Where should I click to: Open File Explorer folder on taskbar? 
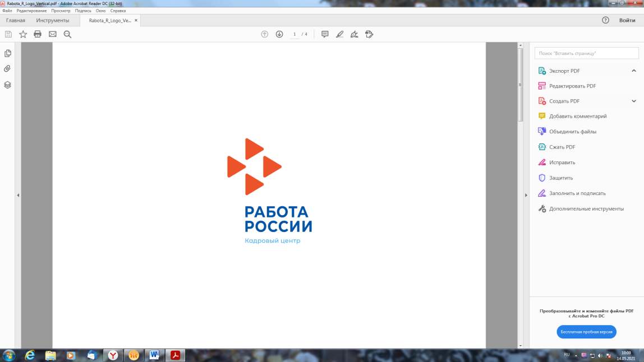coord(50,355)
